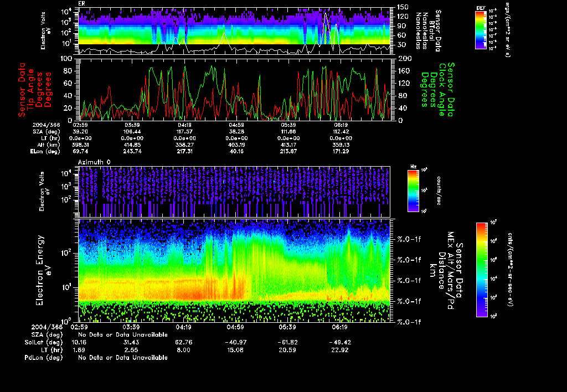The width and height of the screenshot is (567, 392).
Task: Select the 'ER' panel title
Action: 81,3
